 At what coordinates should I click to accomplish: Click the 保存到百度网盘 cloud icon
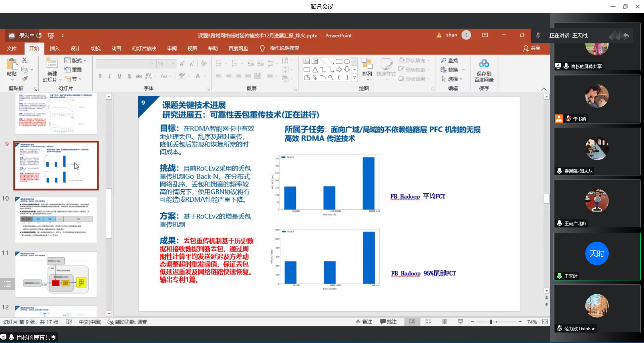pyautogui.click(x=484, y=63)
